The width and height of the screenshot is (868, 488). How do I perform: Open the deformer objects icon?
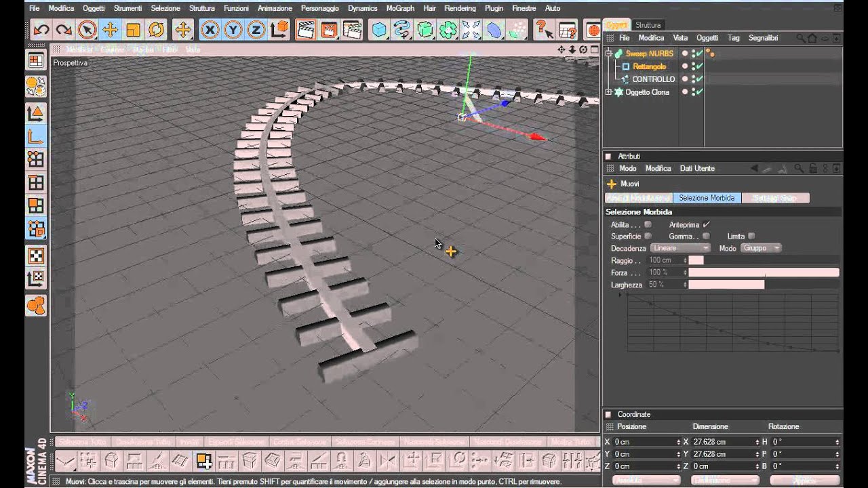495,30
